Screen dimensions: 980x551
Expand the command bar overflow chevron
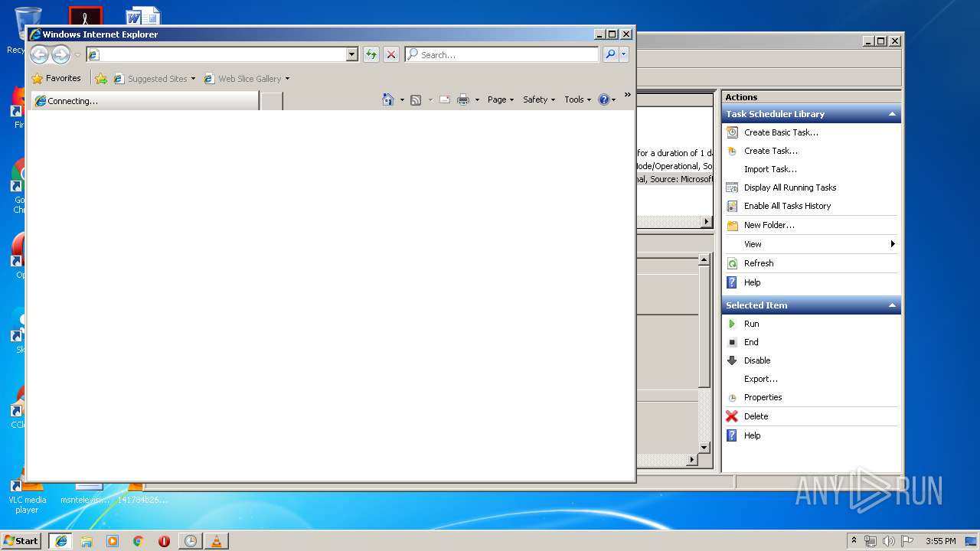(628, 96)
